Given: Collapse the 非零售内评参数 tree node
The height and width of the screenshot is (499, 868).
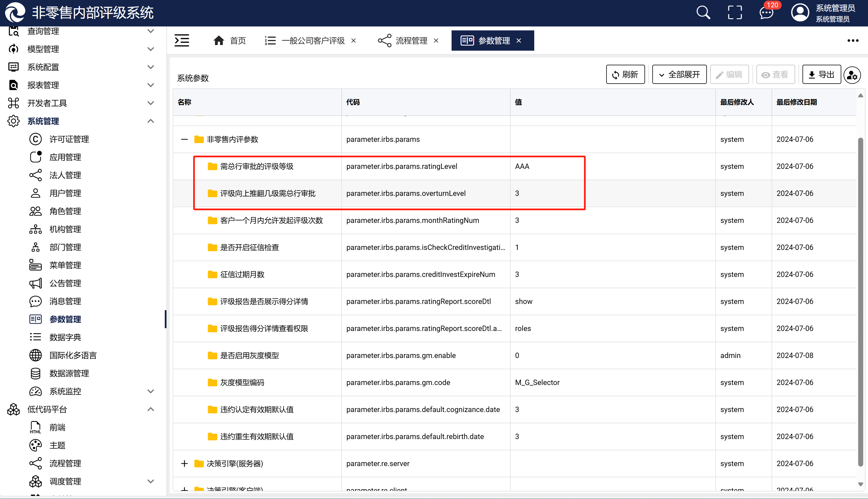Looking at the screenshot, I should (x=184, y=139).
